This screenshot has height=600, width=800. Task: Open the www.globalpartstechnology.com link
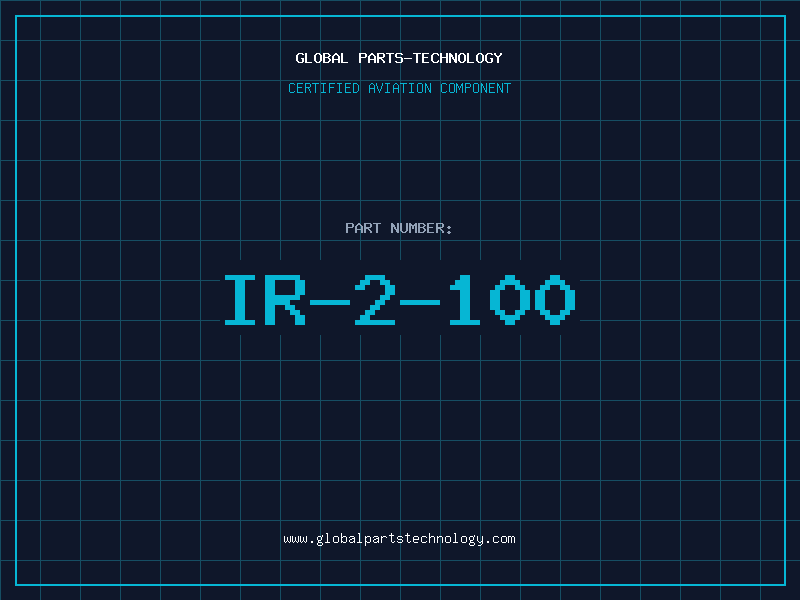399,539
